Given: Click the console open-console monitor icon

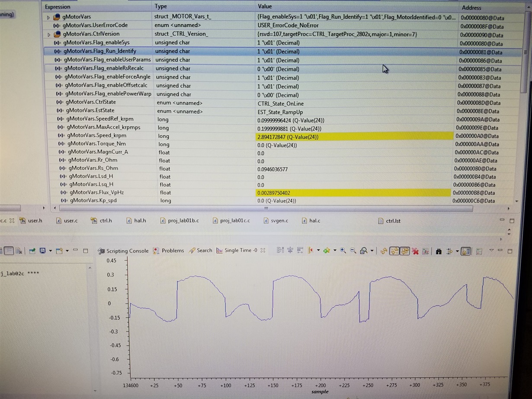Looking at the screenshot, I should [43, 251].
